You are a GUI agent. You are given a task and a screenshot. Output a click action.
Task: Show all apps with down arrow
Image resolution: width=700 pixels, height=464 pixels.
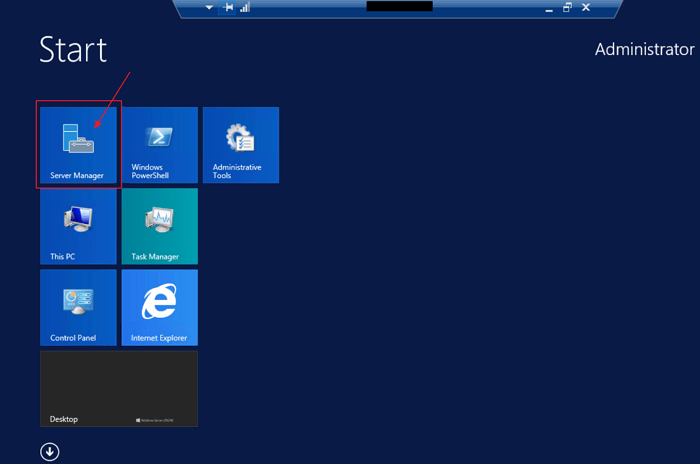(50, 452)
